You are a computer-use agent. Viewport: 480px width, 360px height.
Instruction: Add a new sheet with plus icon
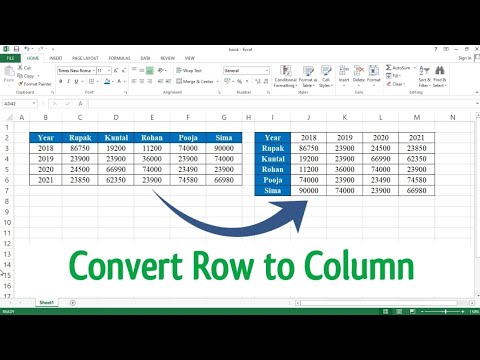72,303
